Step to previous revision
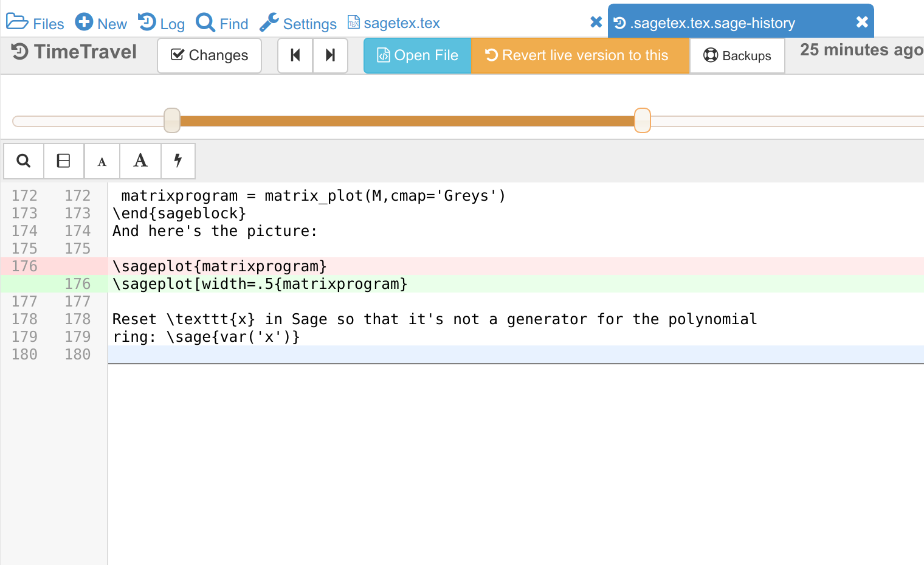This screenshot has width=924, height=565. (x=295, y=55)
